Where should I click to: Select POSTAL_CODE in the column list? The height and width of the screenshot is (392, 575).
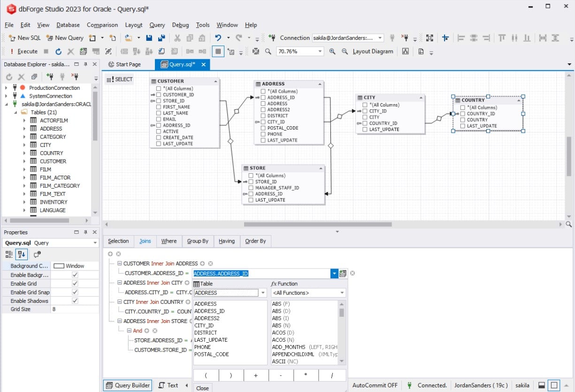(x=212, y=354)
